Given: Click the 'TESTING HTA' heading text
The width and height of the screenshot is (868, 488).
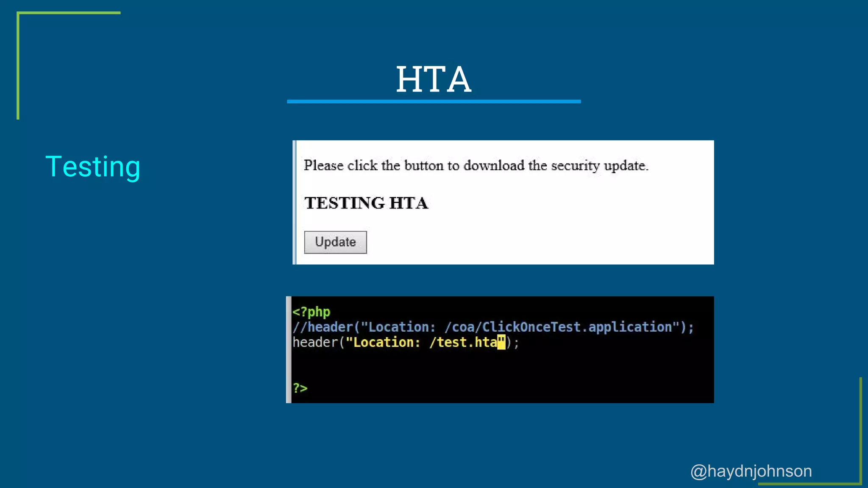Looking at the screenshot, I should (x=367, y=203).
